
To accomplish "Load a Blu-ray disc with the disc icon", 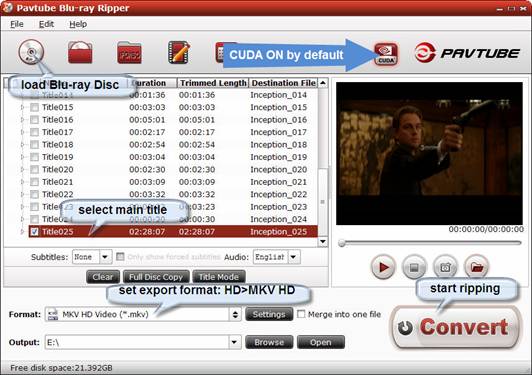I will (31, 52).
